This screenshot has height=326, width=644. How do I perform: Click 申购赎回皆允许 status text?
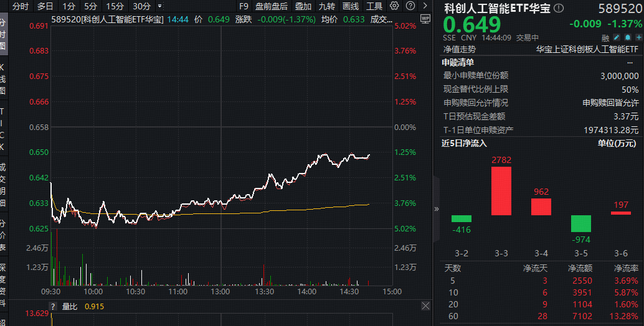click(611, 103)
